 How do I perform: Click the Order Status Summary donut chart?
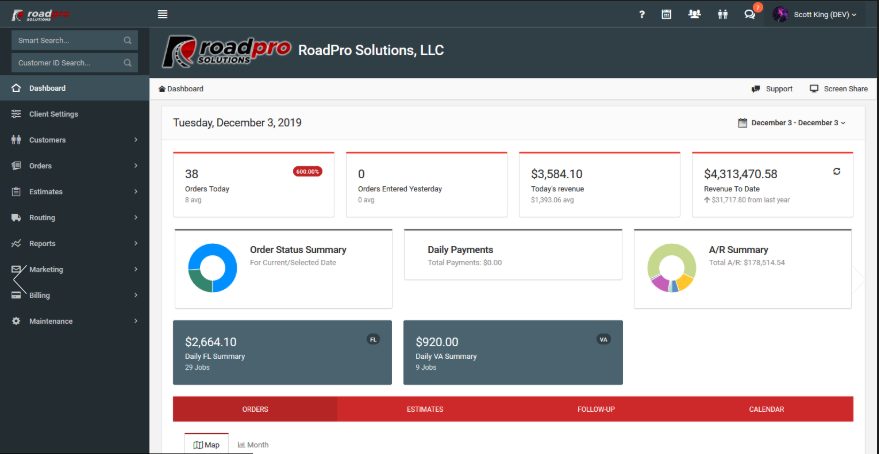pyautogui.click(x=212, y=268)
